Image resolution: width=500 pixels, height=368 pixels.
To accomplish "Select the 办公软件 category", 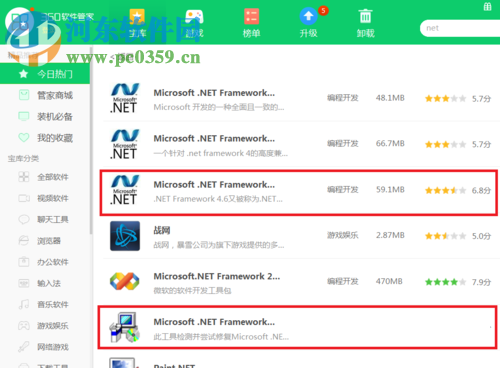I will tap(53, 262).
